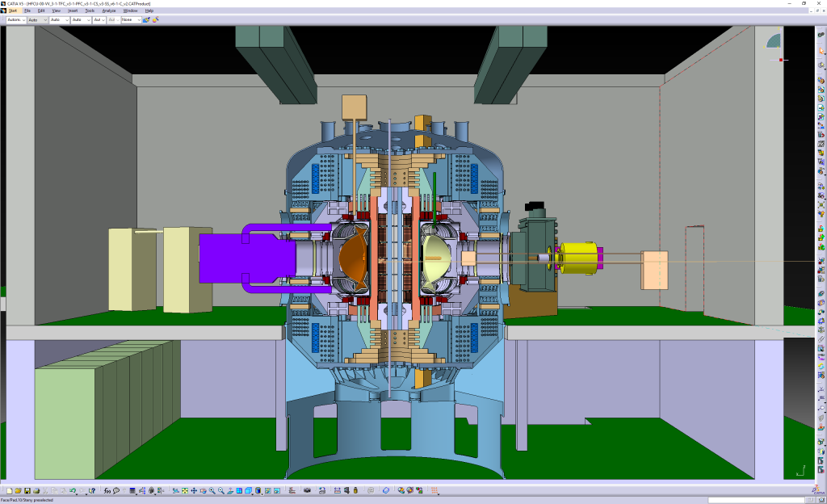Open the Formula f(x) editor
827x504 pixels.
[107, 489]
